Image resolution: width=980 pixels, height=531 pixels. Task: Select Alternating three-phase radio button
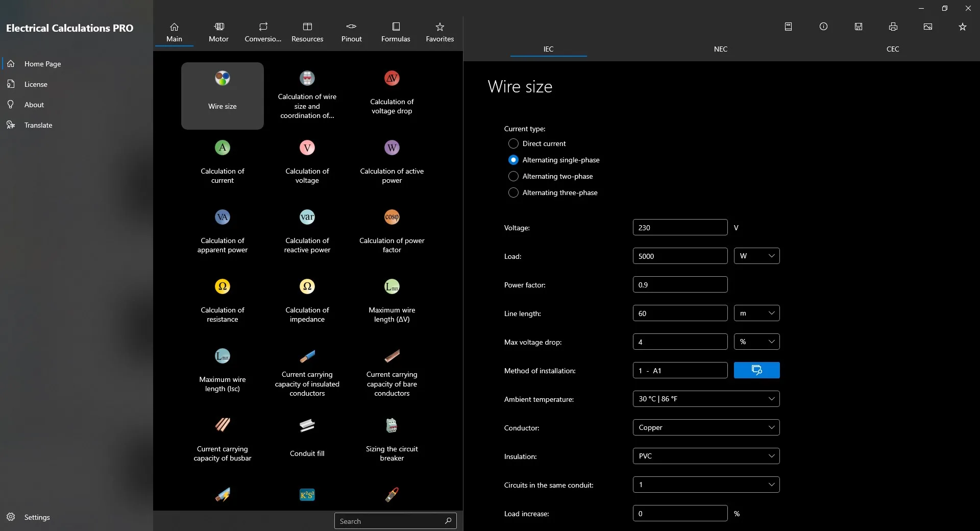click(513, 192)
